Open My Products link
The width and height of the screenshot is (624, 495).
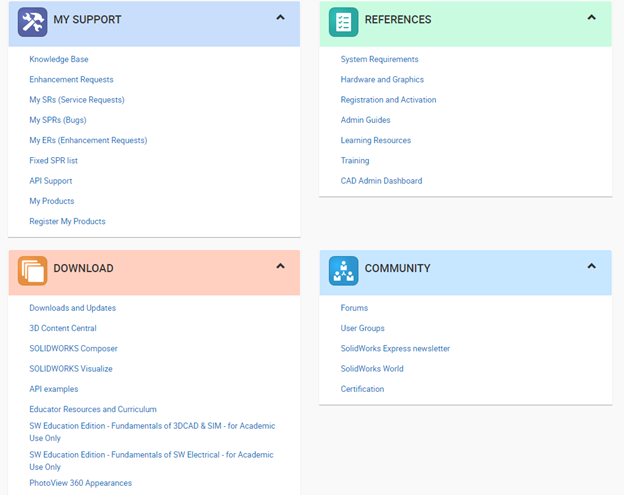[x=52, y=201]
